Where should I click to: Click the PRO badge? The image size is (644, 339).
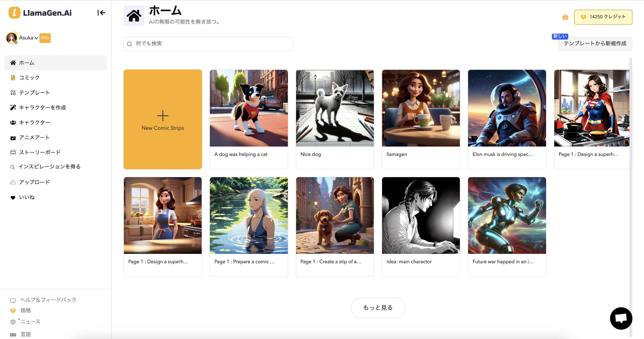(x=45, y=38)
